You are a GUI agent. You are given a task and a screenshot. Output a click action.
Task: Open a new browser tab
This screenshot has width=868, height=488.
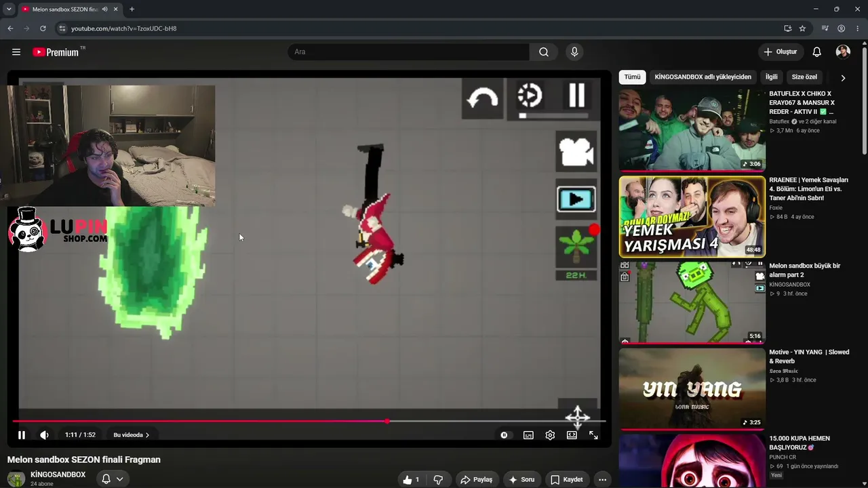132,9
